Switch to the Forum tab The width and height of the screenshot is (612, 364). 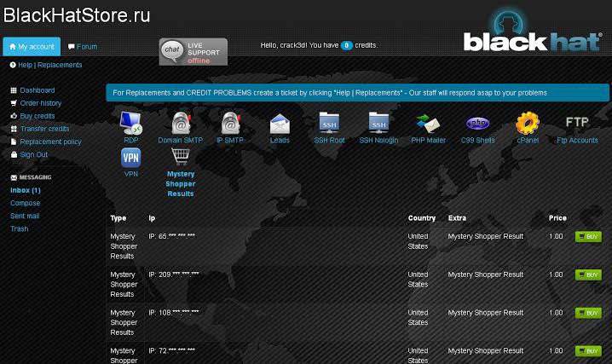point(83,47)
